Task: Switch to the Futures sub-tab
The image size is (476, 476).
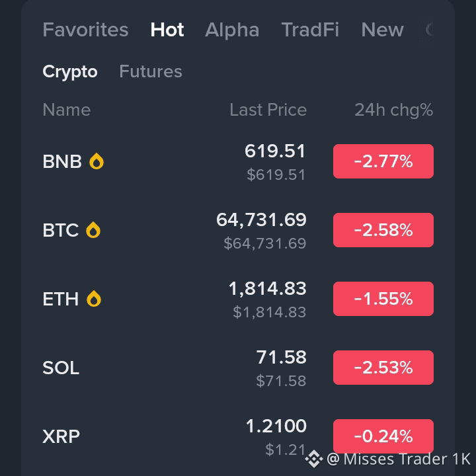Action: pos(151,71)
